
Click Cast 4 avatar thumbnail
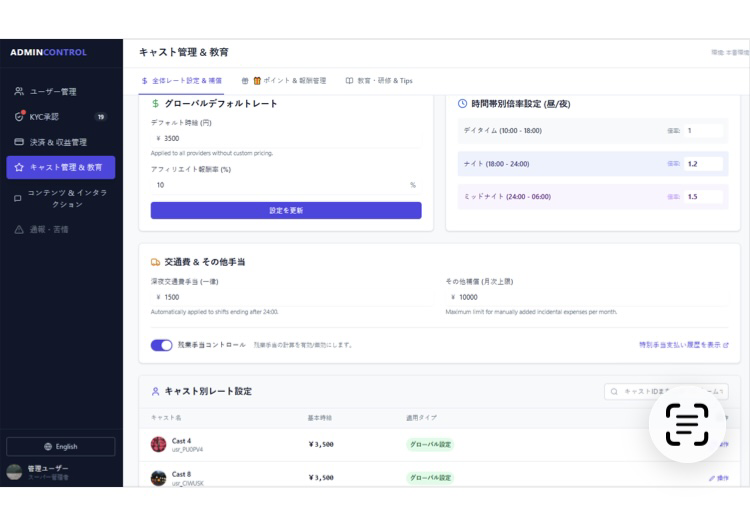[158, 444]
